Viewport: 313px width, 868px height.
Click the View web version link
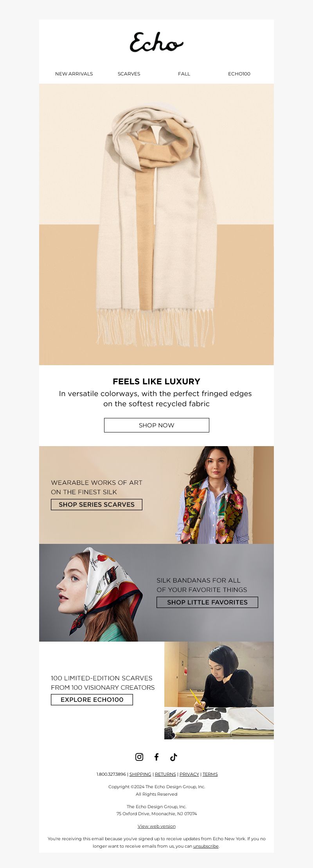click(156, 826)
